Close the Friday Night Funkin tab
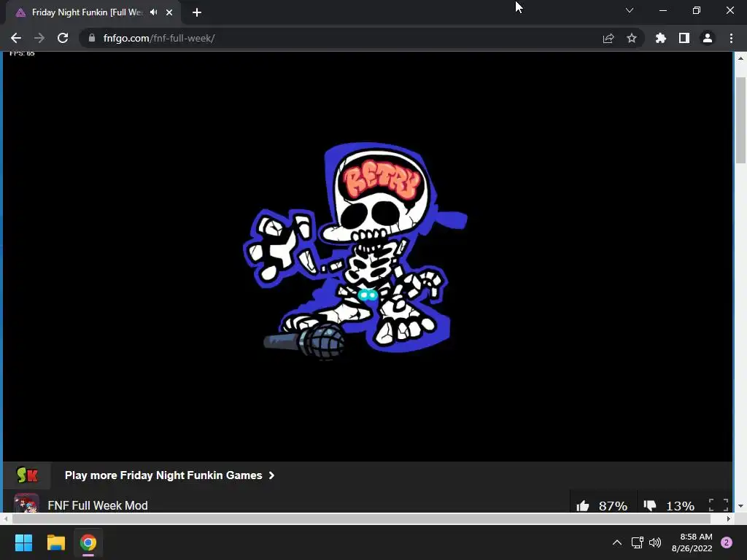 pos(169,13)
